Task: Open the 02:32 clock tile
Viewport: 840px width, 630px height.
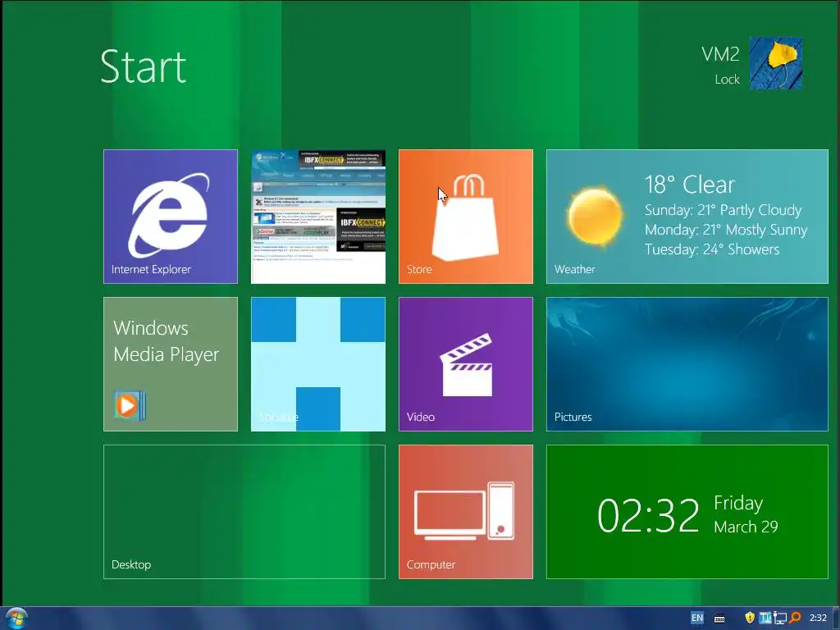Action: tap(687, 512)
